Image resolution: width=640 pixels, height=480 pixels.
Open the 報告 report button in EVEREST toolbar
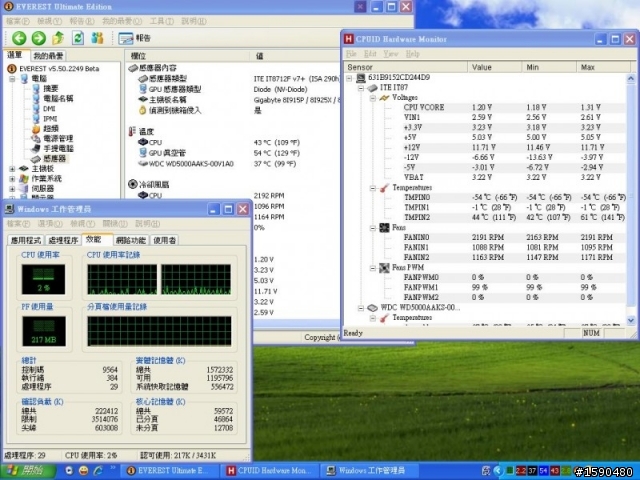coord(135,38)
